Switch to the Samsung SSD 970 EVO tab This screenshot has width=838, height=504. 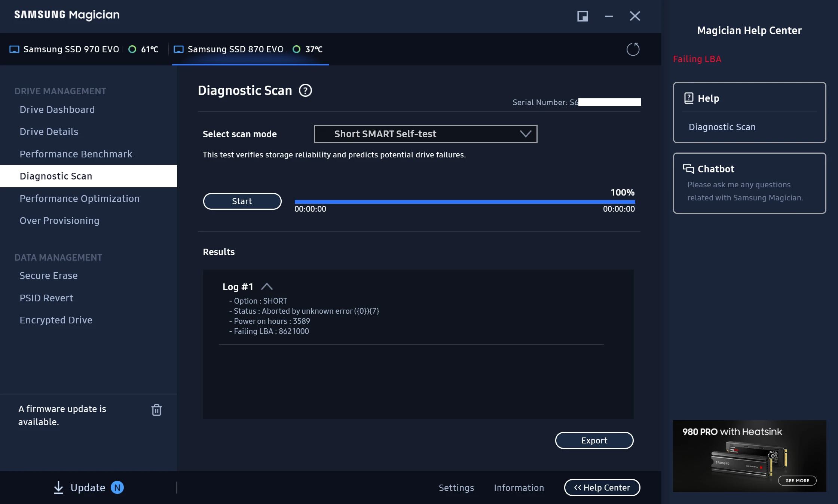click(x=71, y=49)
